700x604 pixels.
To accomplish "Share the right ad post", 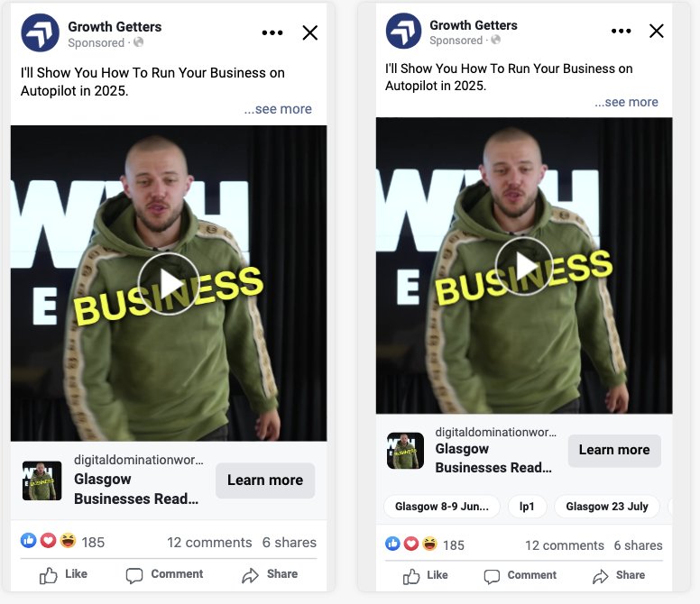I will pos(619,576).
